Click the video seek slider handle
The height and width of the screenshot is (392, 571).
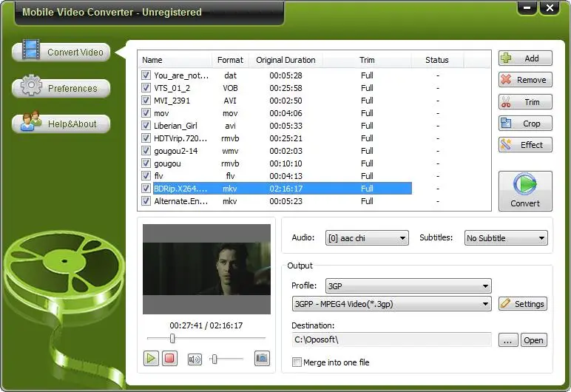172,339
